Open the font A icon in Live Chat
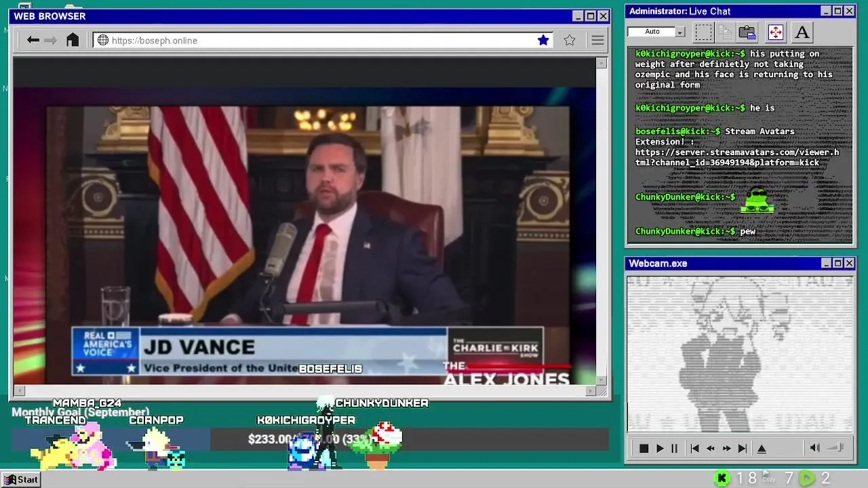Image resolution: width=868 pixels, height=488 pixels. point(802,32)
